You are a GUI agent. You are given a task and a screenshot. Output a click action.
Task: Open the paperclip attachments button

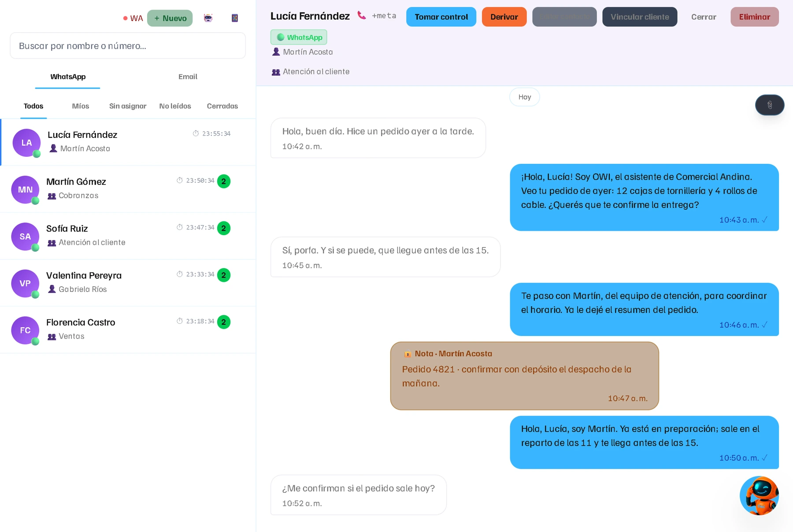click(770, 105)
